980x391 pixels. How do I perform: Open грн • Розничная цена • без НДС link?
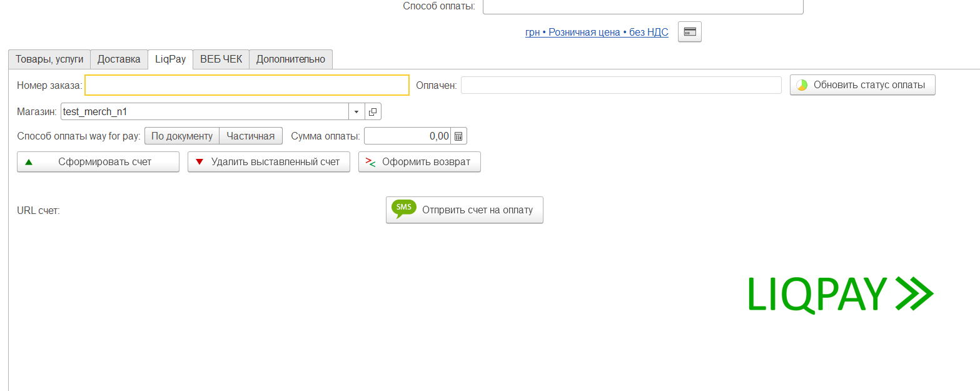click(x=597, y=33)
